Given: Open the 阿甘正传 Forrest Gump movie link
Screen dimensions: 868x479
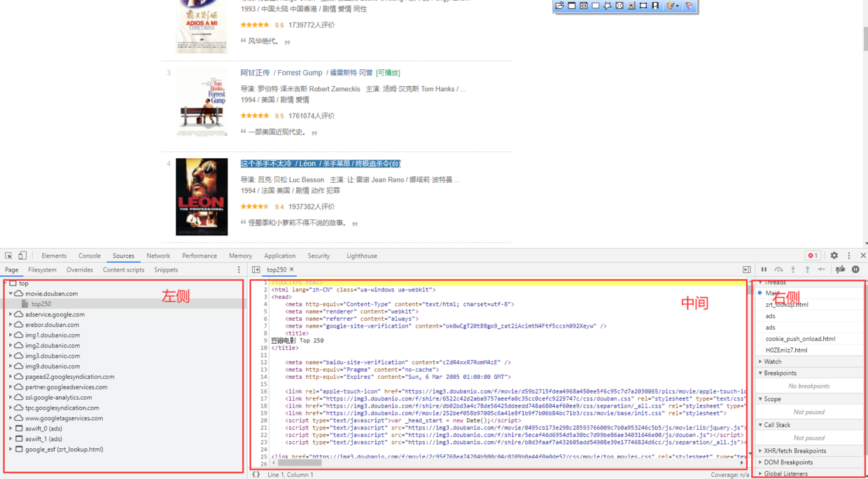Looking at the screenshot, I should coord(307,73).
